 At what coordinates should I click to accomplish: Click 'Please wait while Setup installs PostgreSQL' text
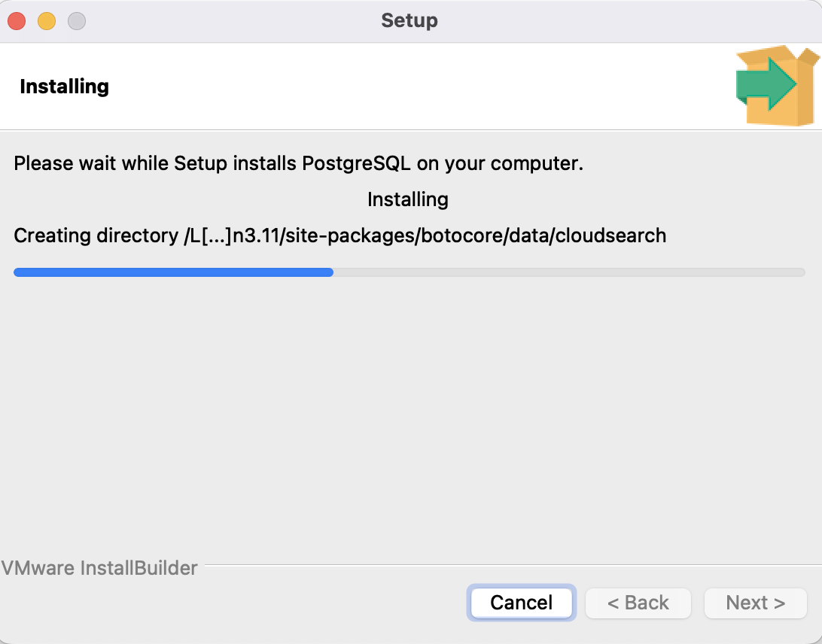(x=298, y=163)
